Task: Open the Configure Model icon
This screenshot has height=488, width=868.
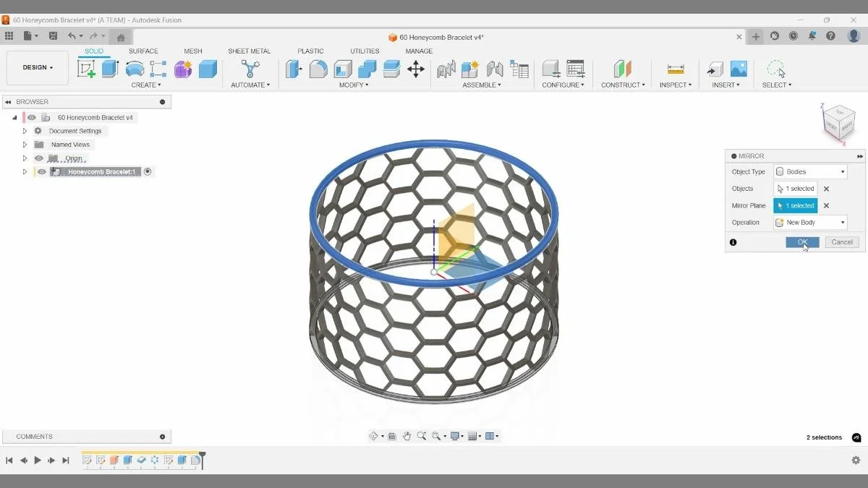Action: [x=551, y=69]
